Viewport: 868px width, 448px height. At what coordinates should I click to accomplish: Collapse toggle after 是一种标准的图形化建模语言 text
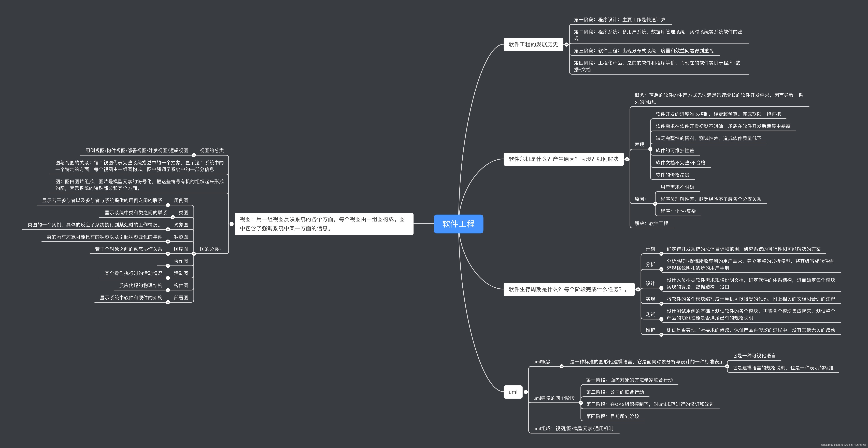tap(727, 366)
